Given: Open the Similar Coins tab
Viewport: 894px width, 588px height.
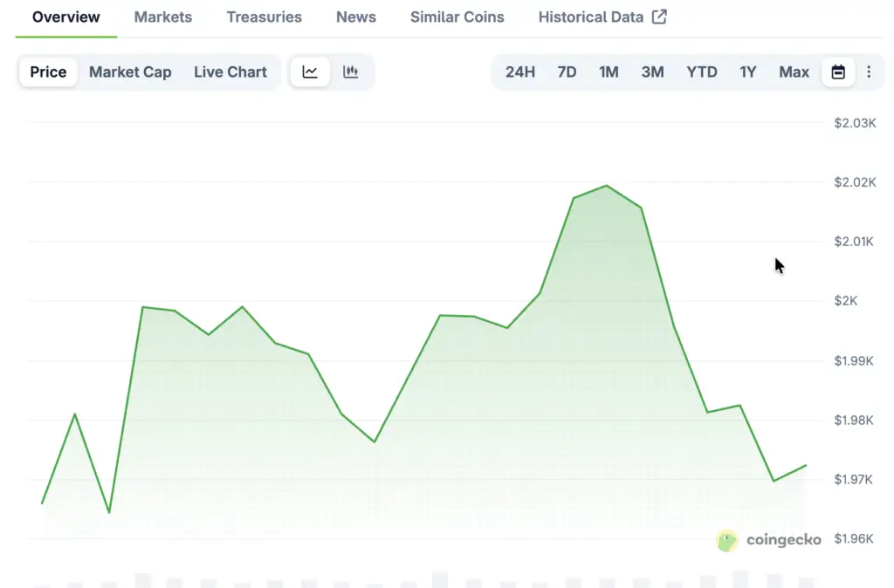Looking at the screenshot, I should click(x=457, y=17).
